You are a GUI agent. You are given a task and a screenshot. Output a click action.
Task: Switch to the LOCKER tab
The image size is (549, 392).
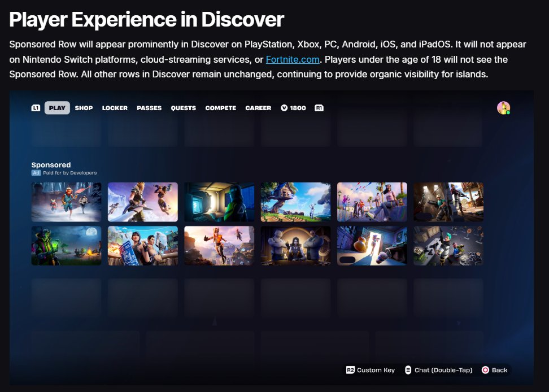[x=115, y=108]
